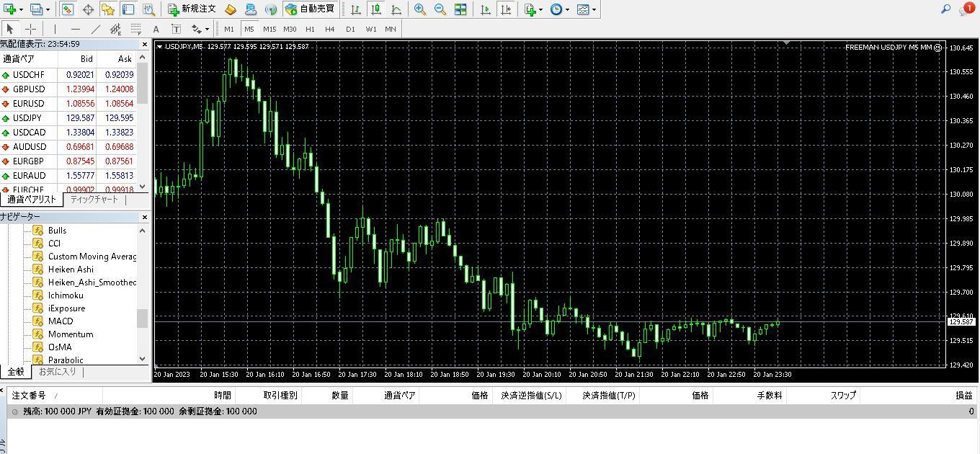Expand the profiles dropdown arrow
This screenshot has width=980, height=454.
click(48, 9)
